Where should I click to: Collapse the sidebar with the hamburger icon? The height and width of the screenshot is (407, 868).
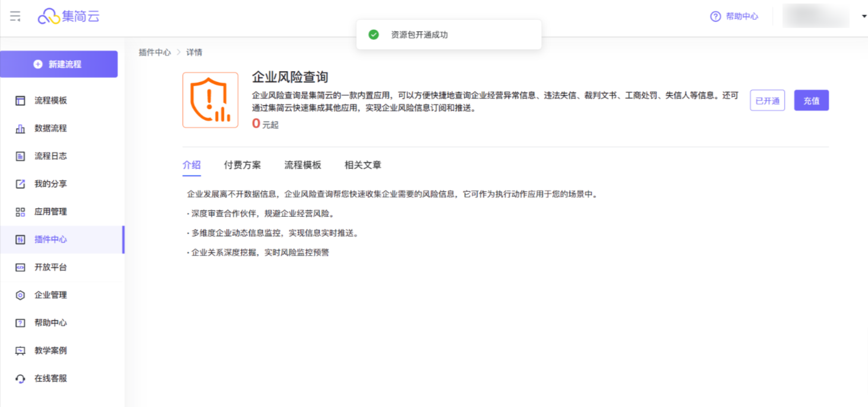pos(15,16)
